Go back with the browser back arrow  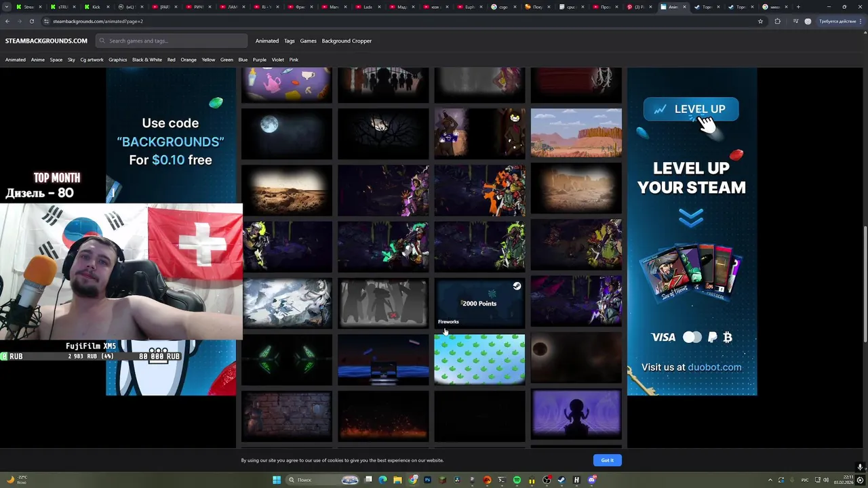coord(7,21)
